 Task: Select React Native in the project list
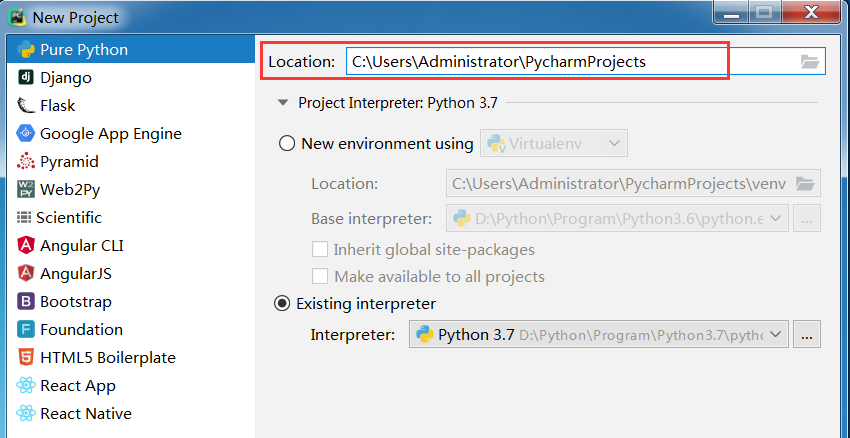131,414
